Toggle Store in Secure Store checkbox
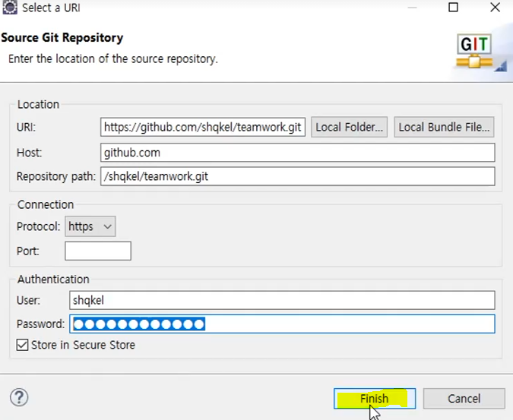Screen dimensions: 513x420 coord(22,345)
